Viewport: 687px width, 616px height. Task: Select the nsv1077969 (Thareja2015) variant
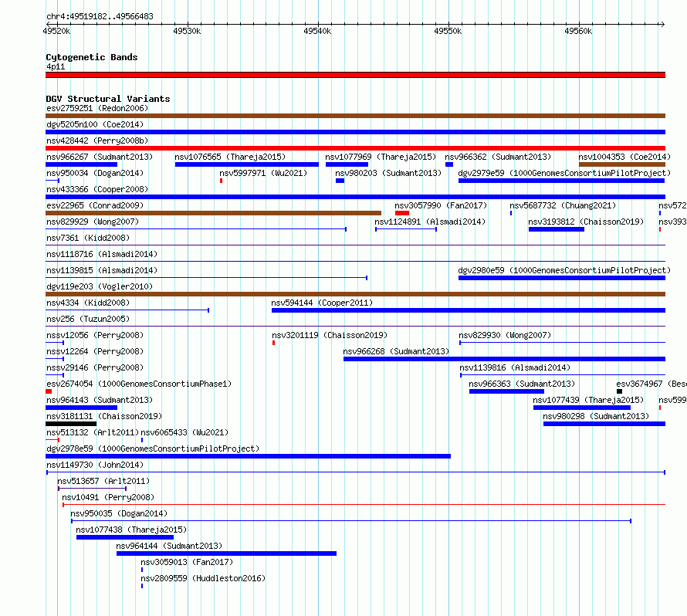pos(347,164)
